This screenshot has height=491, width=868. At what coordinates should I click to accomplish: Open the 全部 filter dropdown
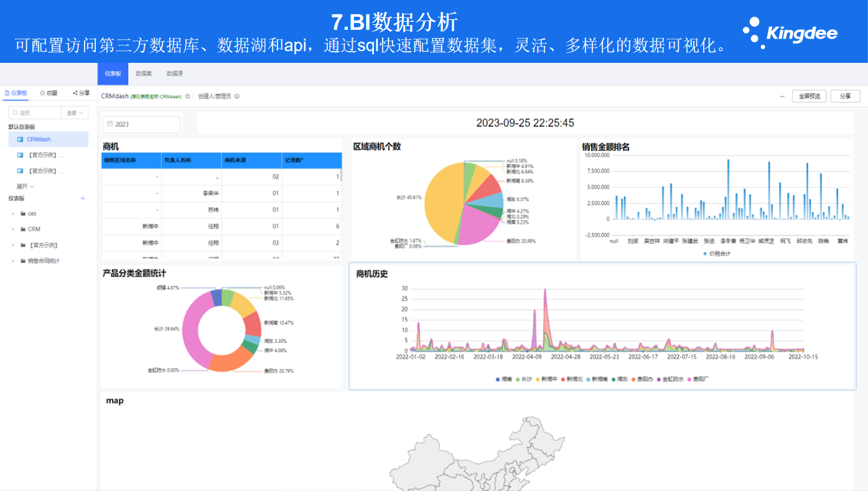[75, 113]
